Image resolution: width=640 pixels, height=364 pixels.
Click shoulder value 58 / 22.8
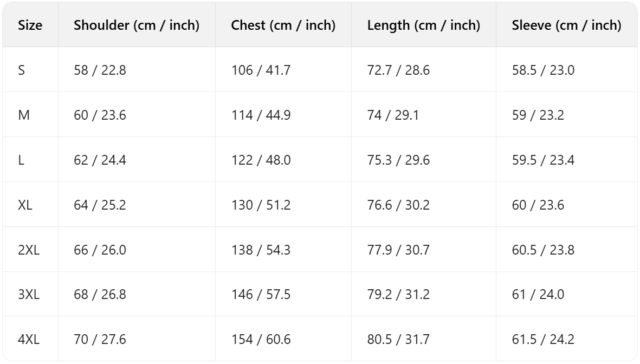[x=100, y=70]
